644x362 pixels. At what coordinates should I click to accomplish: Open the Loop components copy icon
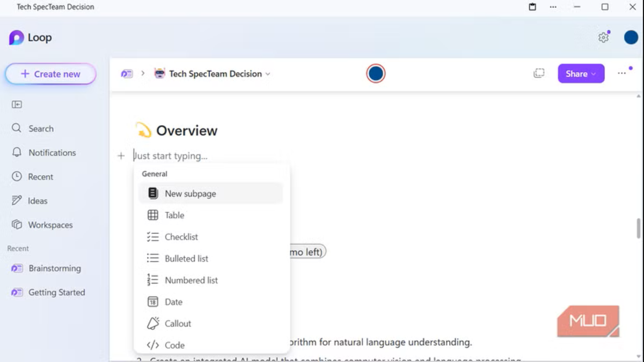(x=539, y=73)
